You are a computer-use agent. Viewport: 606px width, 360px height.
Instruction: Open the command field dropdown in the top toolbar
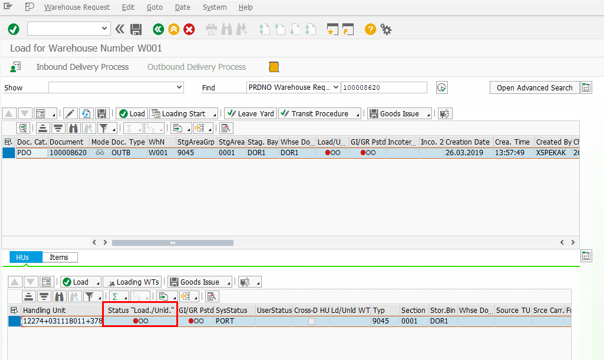tap(104, 29)
